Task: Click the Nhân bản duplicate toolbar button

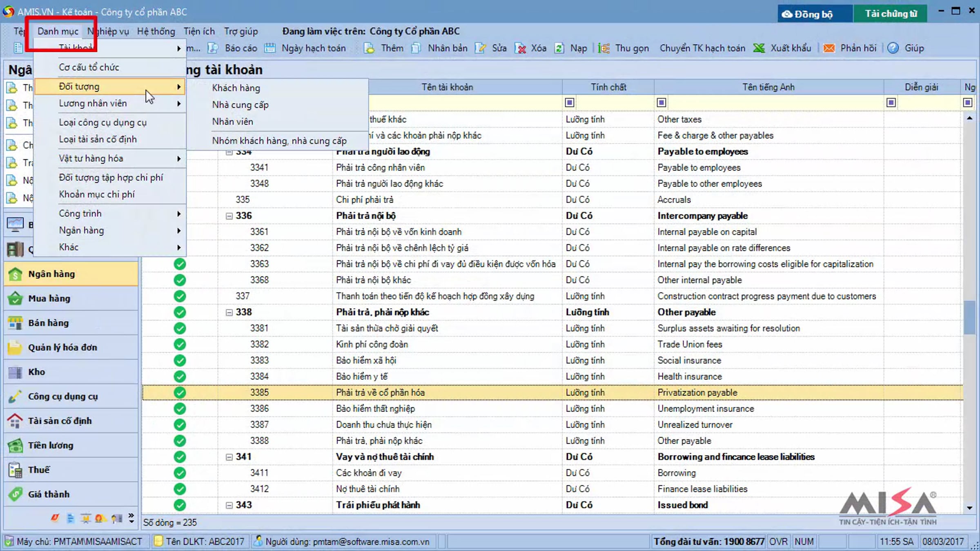Action: (x=439, y=48)
